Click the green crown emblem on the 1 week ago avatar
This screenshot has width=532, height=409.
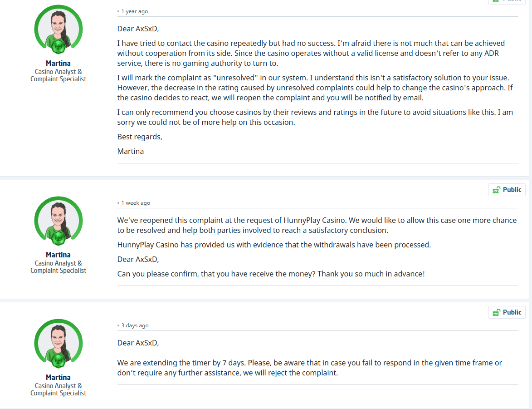click(59, 238)
